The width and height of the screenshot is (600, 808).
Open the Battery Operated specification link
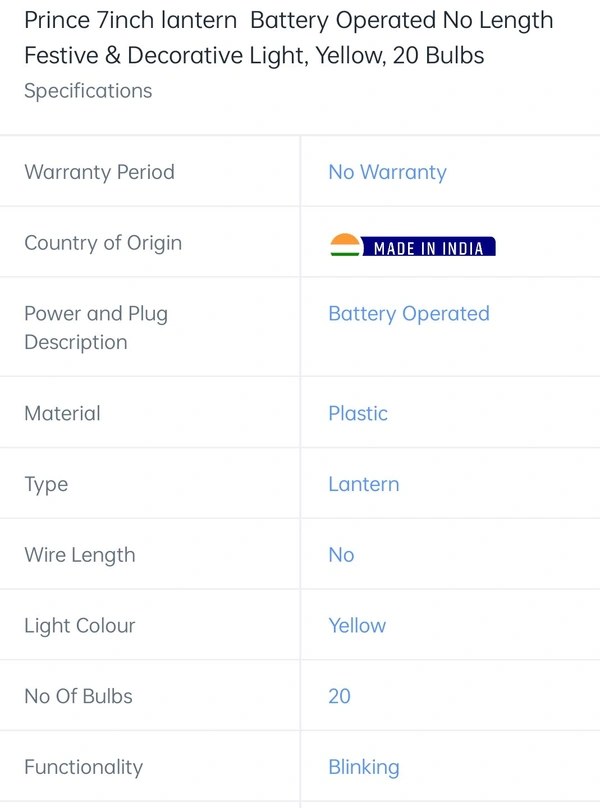(409, 314)
